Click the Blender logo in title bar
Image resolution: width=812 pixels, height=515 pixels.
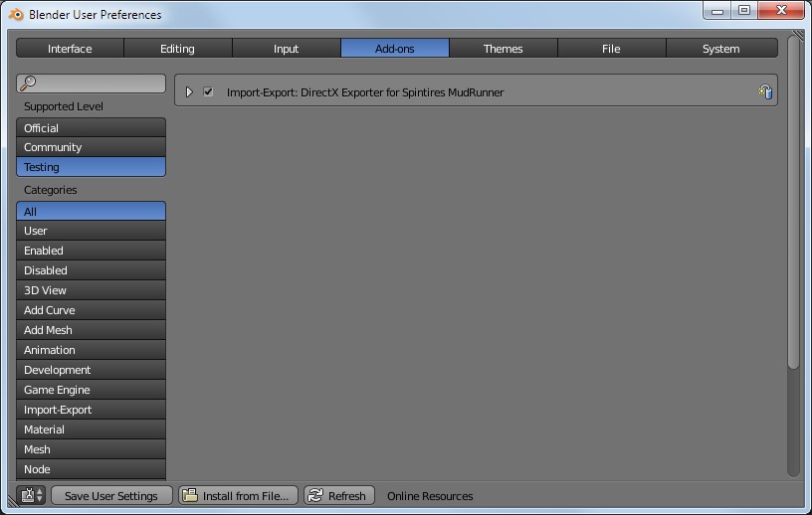[16, 15]
